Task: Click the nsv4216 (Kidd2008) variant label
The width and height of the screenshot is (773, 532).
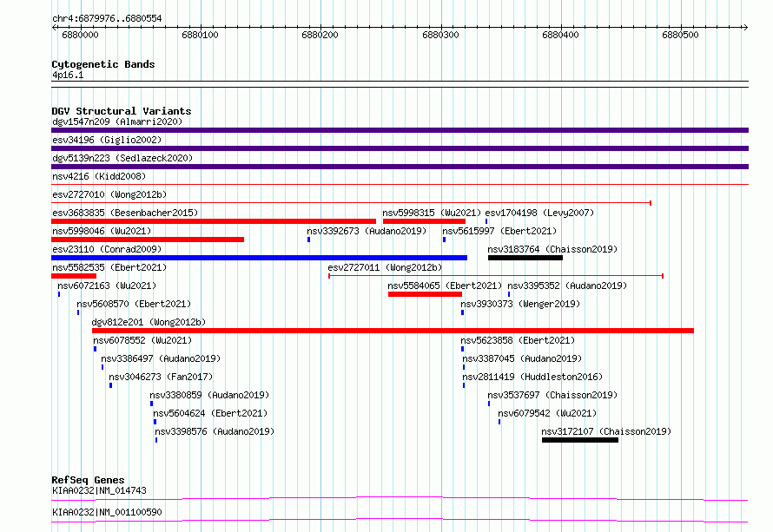Action: 99,176
